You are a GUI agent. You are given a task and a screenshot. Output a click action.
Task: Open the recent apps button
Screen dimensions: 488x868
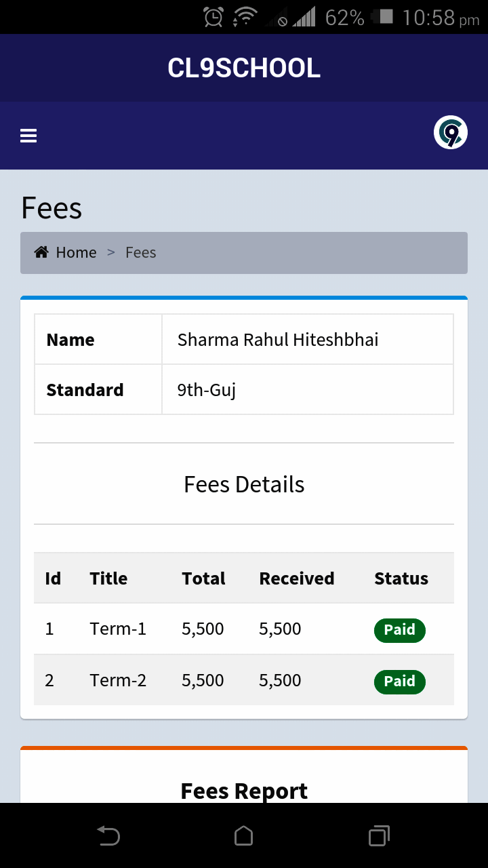(379, 835)
